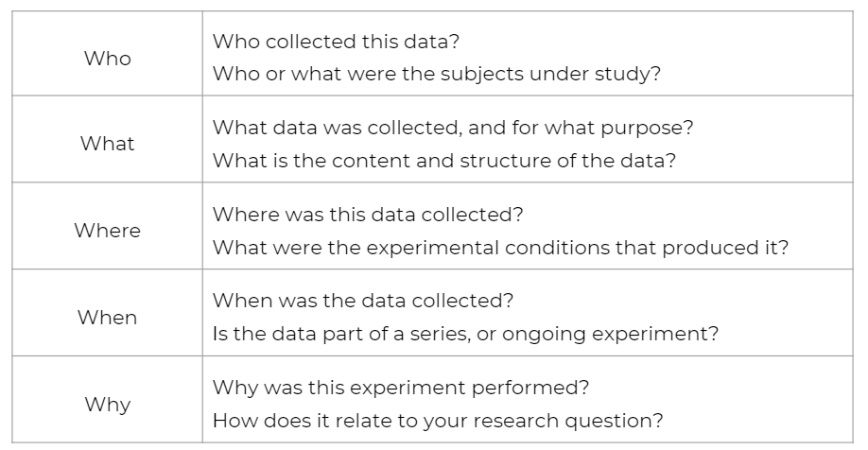Screen dimensions: 868x450
Task: Click the 'When' row header cell
Action: (108, 313)
